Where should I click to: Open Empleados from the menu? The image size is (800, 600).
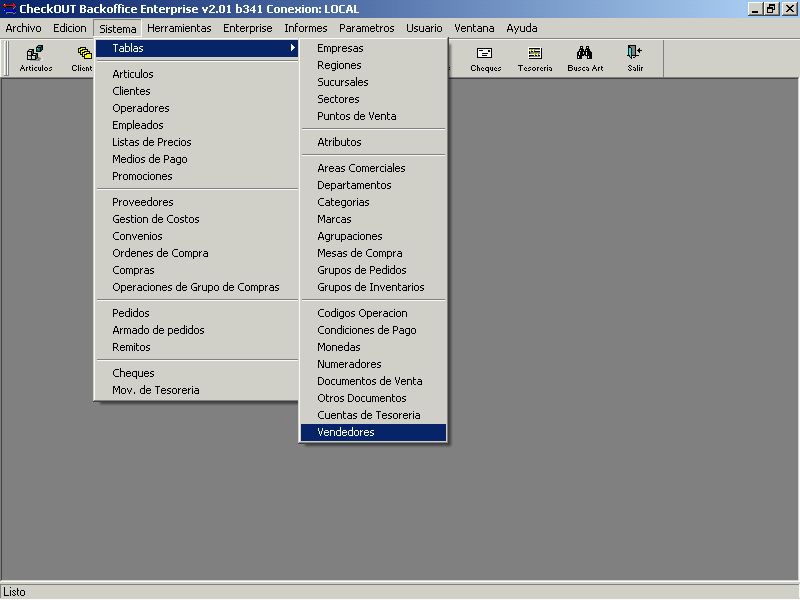coord(197,125)
